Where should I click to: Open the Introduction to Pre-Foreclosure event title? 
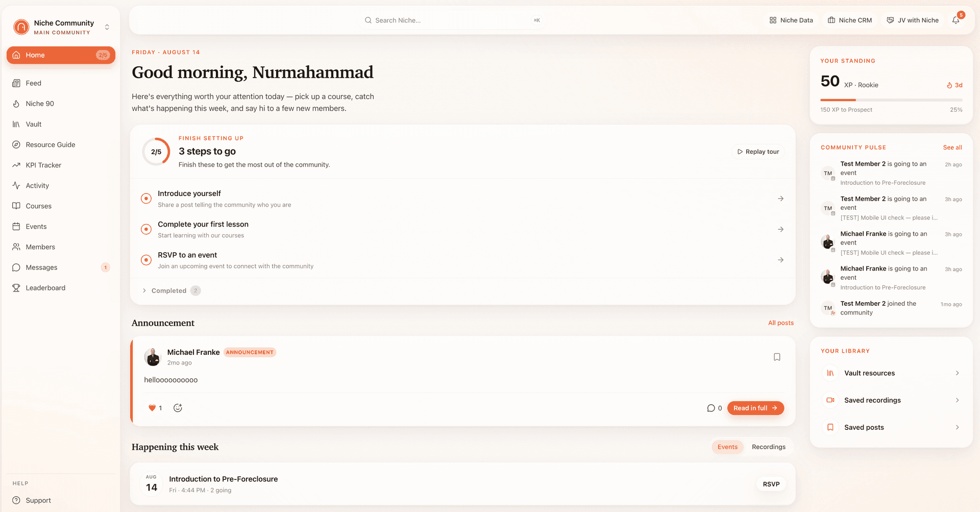point(224,479)
